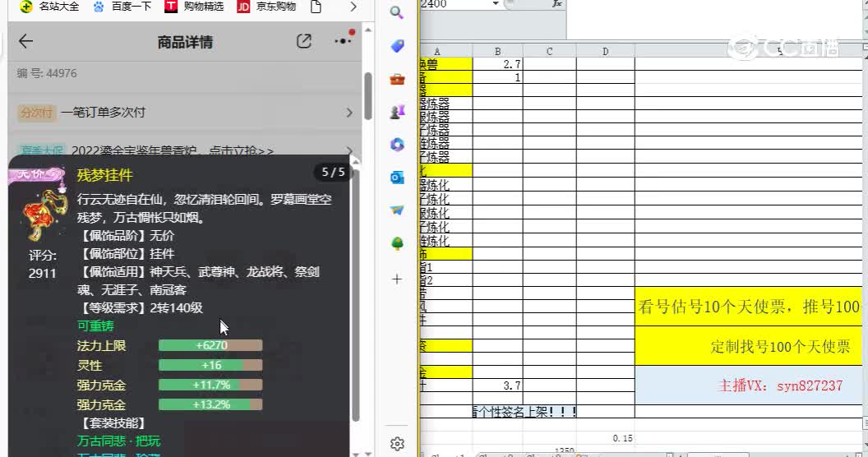
Task: Click the 残梦挂件 item thumbnail
Action: point(44,215)
